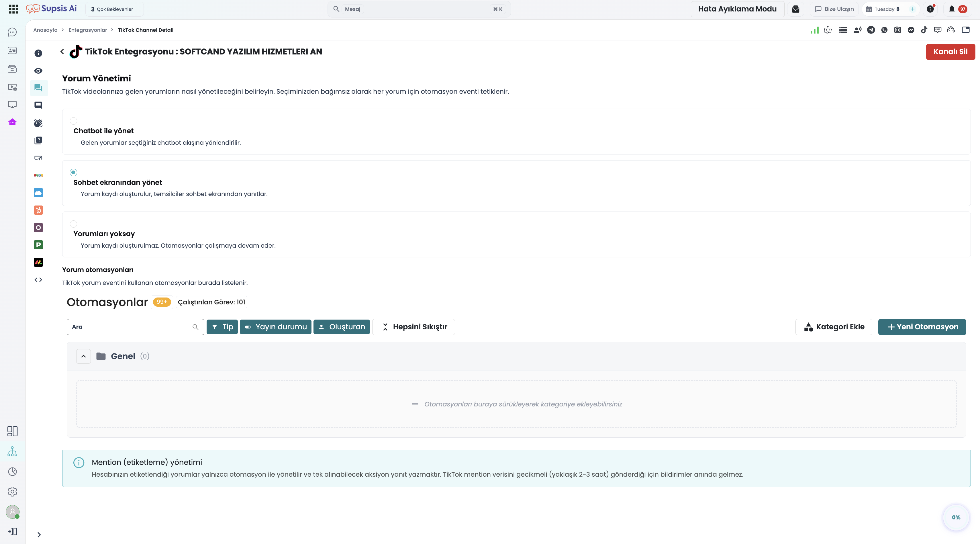The height and width of the screenshot is (544, 980).
Task: Navigate to Entegrasyonlar breadcrumb
Action: [x=88, y=30]
